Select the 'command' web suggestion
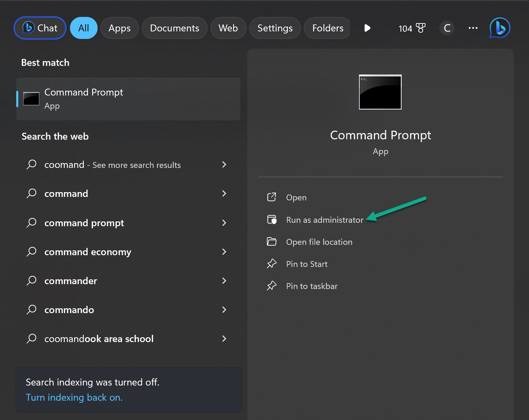This screenshot has height=420, width=529. click(x=128, y=193)
